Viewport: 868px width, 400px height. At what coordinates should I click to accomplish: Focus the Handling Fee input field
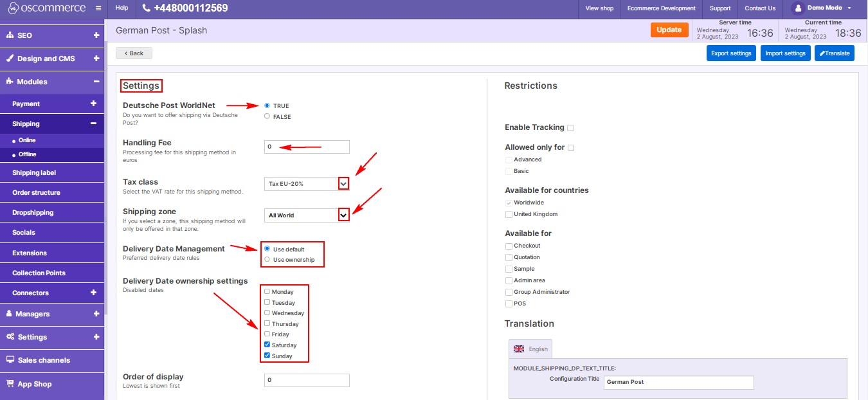tap(307, 147)
